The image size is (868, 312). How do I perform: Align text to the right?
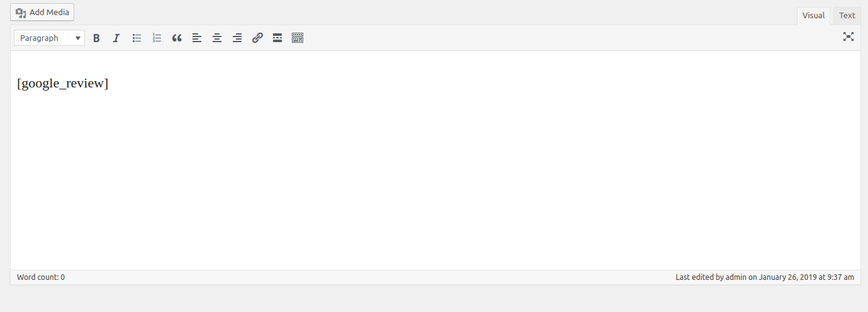click(x=237, y=38)
